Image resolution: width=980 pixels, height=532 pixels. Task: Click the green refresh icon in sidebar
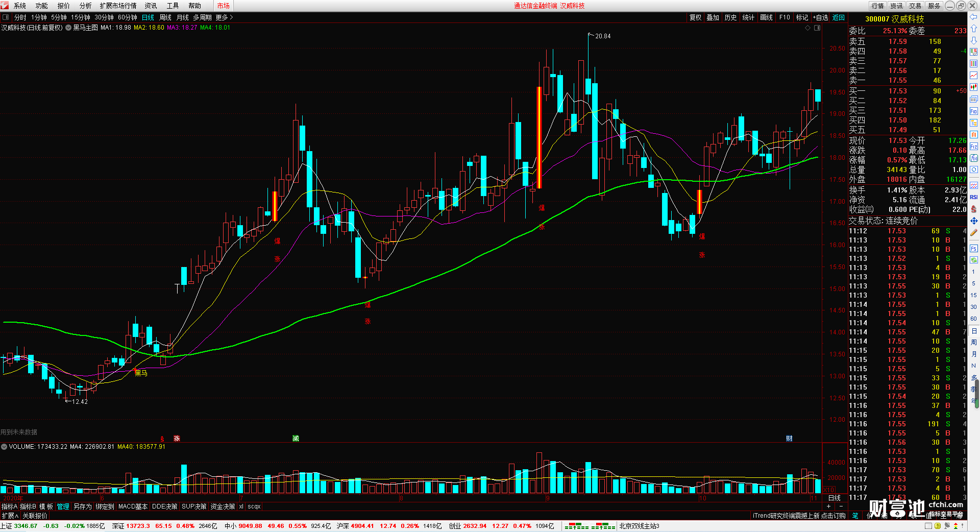coord(973,260)
